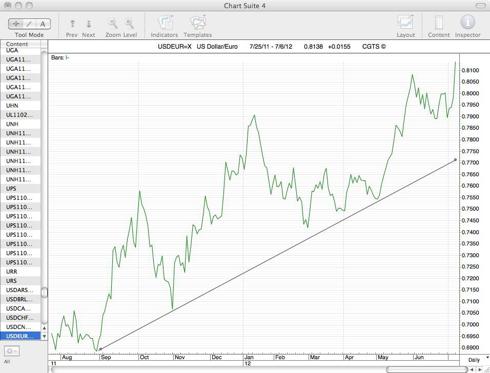Screen dimensions: 490x373
Task: Select the USDEUR entry in content list
Action: point(20,336)
